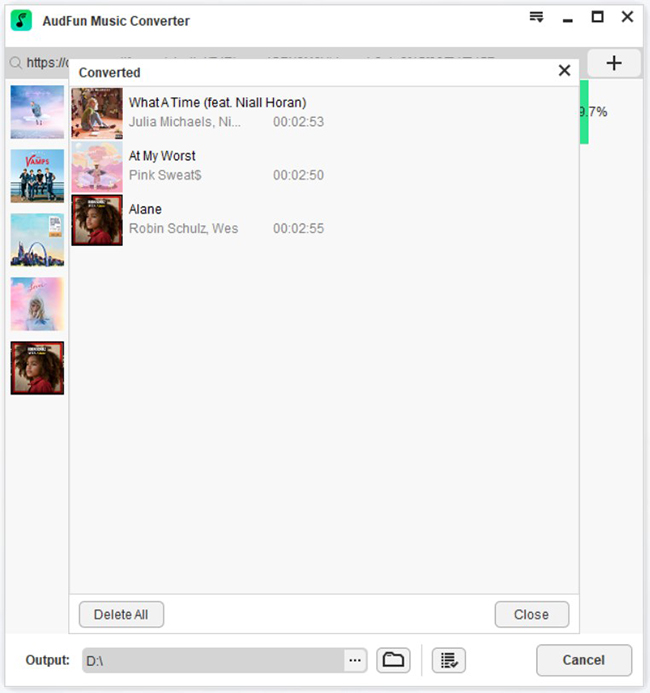Select the 'Alane' track title

tap(145, 209)
